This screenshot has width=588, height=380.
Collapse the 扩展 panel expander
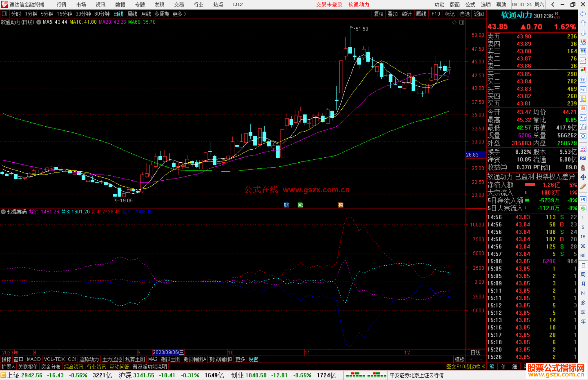coord(8,367)
